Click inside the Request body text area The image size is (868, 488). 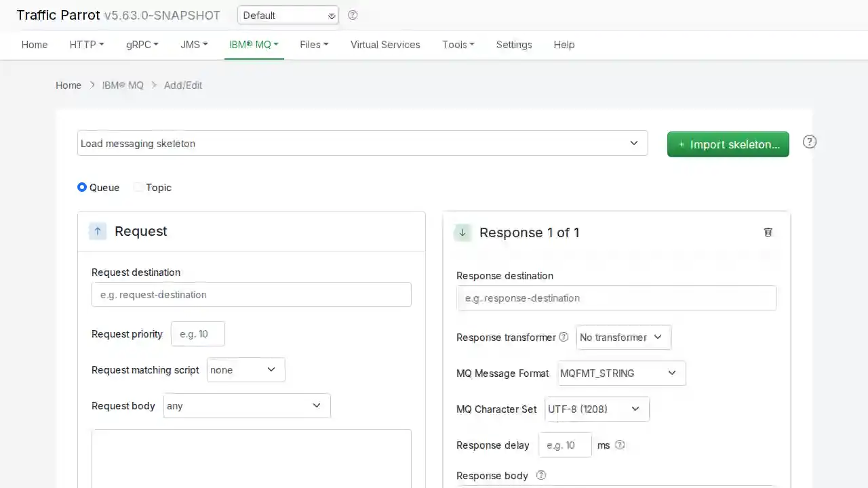[x=252, y=458]
